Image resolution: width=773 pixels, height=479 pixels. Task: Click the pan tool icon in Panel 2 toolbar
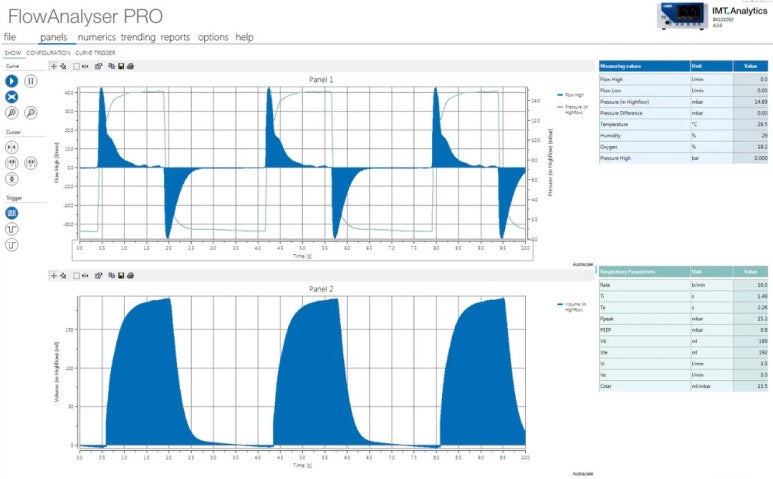coord(63,275)
